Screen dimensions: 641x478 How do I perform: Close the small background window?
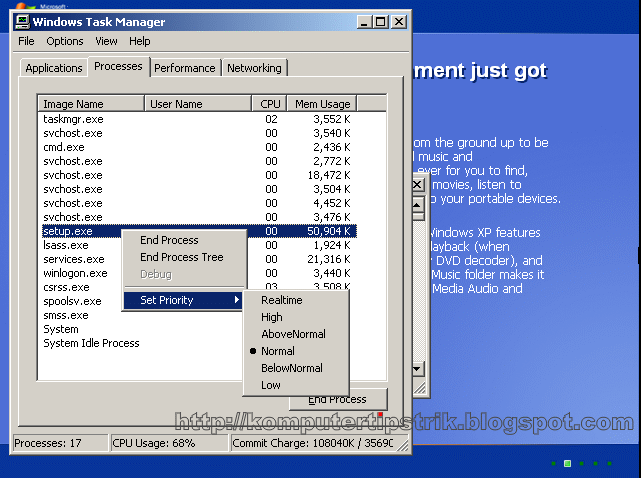[417, 185]
